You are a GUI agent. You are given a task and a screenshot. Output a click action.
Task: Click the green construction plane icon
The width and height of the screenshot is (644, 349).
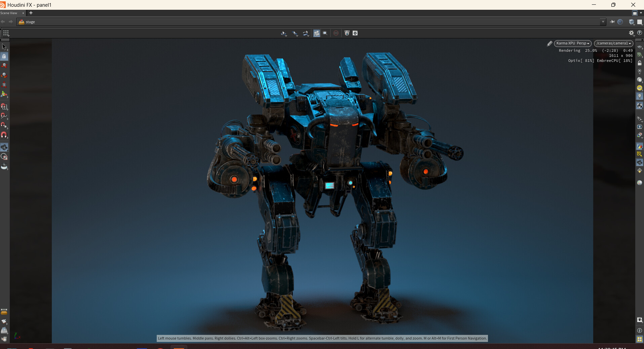point(640,55)
